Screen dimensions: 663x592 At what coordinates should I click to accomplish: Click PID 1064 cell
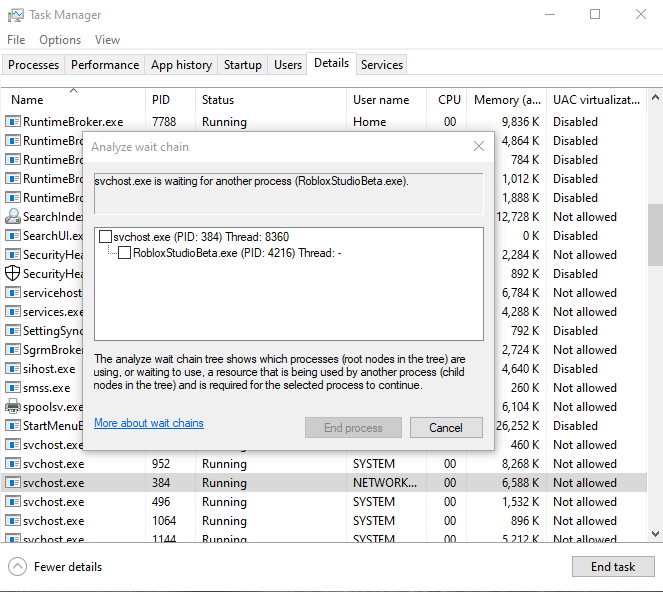tap(164, 521)
